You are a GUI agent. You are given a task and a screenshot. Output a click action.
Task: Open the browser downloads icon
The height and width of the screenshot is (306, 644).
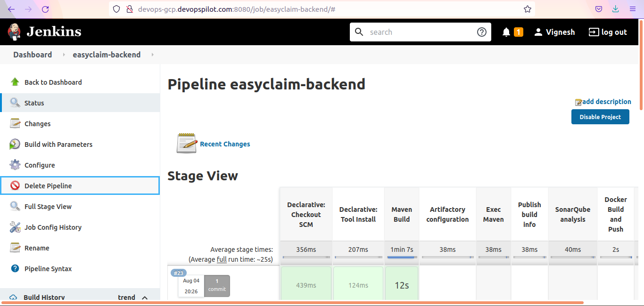tap(616, 9)
